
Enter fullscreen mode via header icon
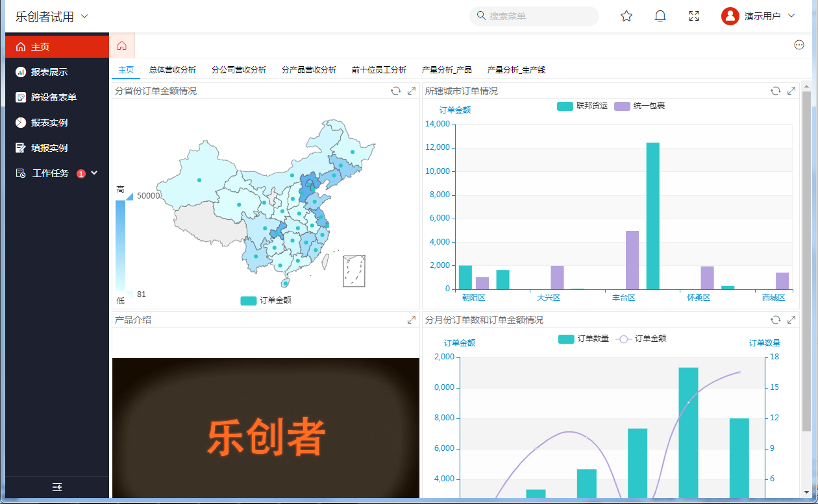pyautogui.click(x=694, y=16)
